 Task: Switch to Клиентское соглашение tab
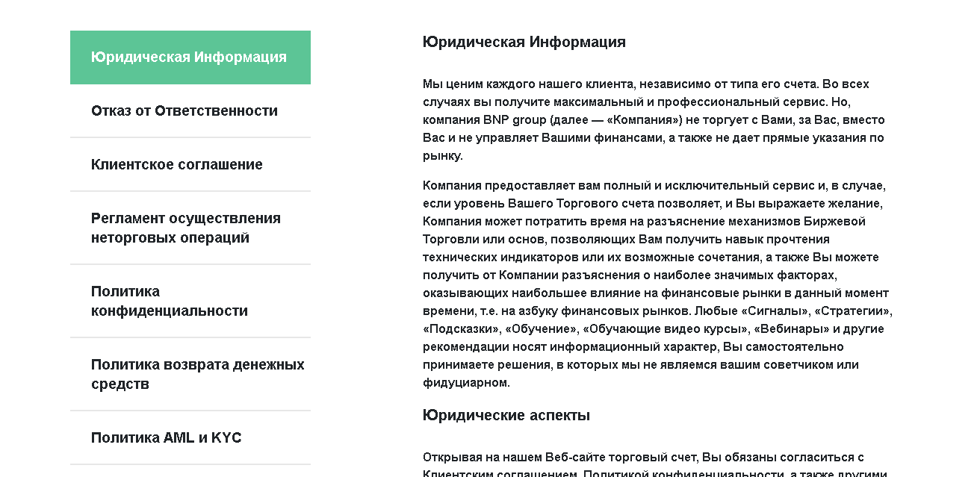point(177,165)
